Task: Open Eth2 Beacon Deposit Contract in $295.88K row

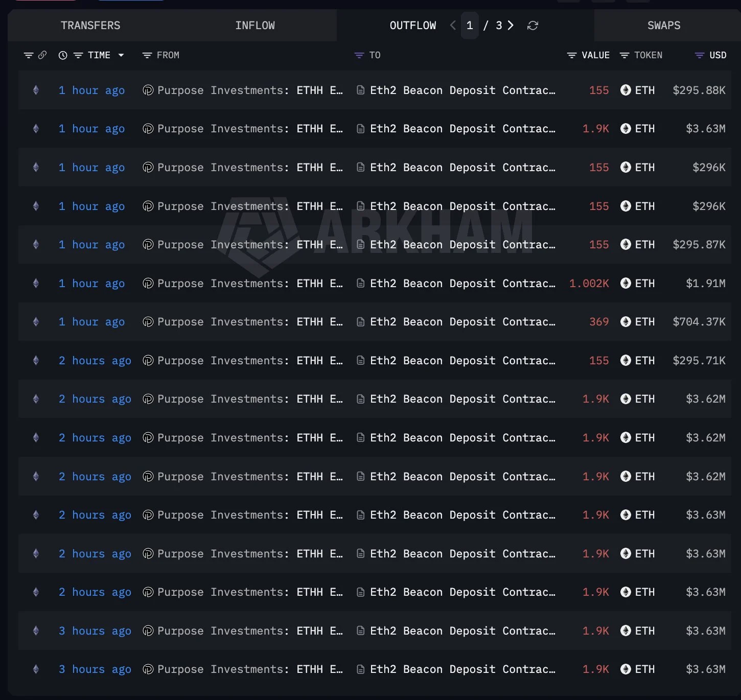Action: click(x=462, y=90)
